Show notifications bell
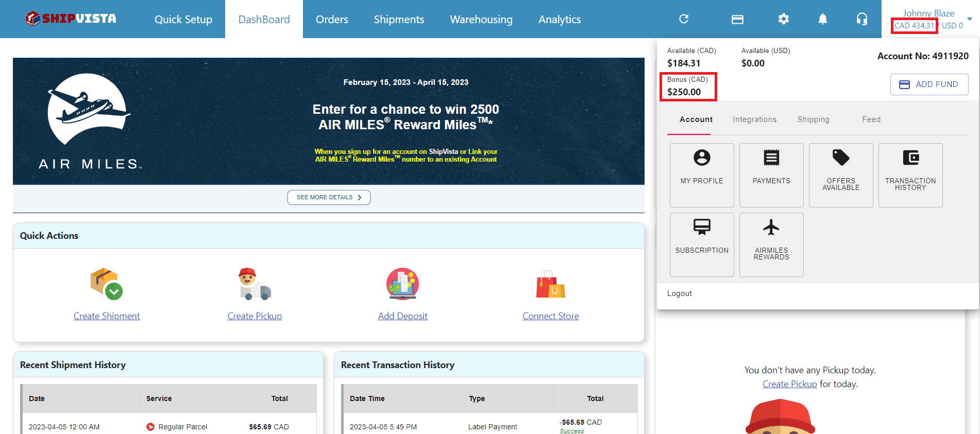Viewport: 980px width, 434px height. coord(823,19)
